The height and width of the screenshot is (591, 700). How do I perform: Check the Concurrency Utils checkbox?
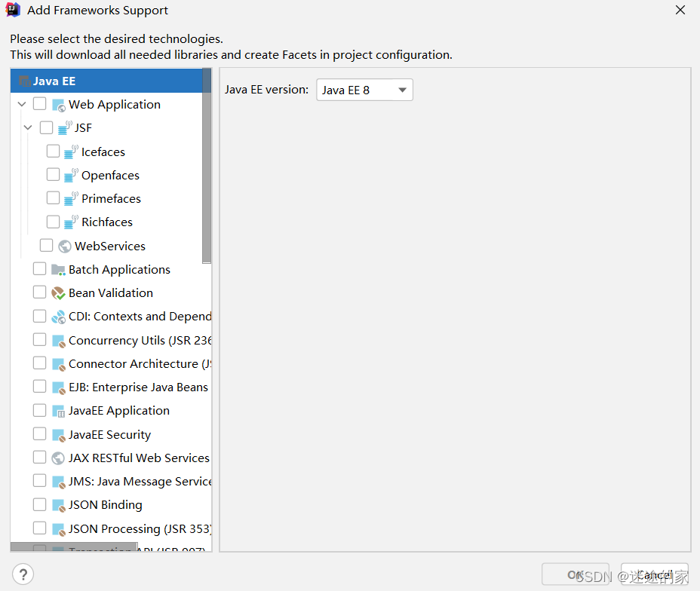(x=40, y=339)
